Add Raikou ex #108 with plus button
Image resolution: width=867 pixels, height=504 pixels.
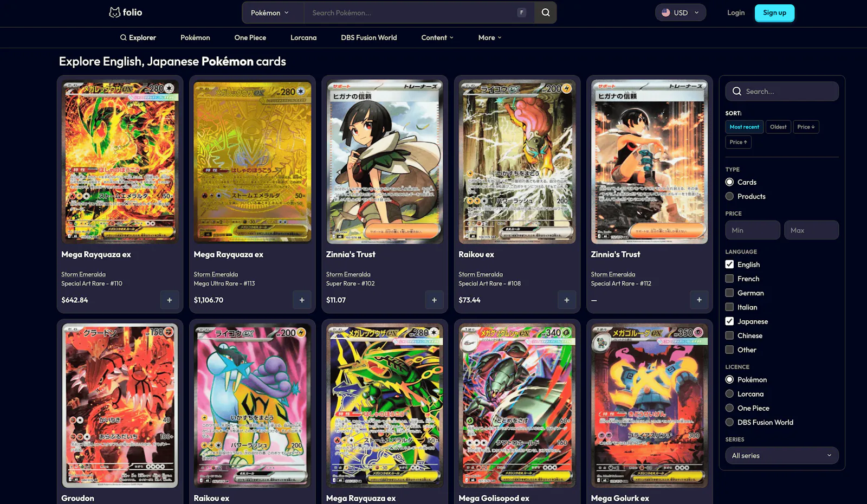pyautogui.click(x=567, y=300)
